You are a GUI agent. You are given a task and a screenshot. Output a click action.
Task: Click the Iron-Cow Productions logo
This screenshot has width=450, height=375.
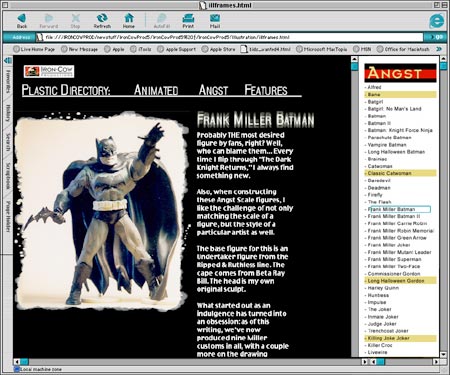click(x=49, y=71)
